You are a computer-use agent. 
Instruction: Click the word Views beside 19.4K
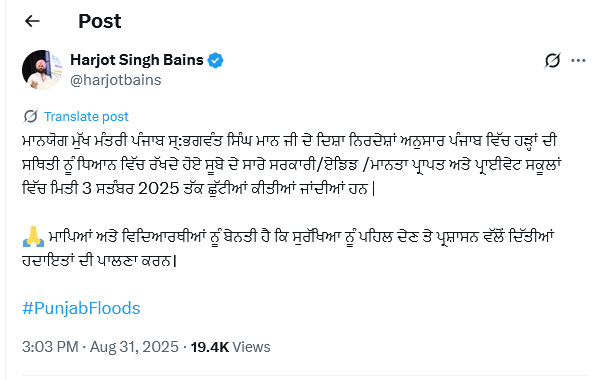pos(251,347)
